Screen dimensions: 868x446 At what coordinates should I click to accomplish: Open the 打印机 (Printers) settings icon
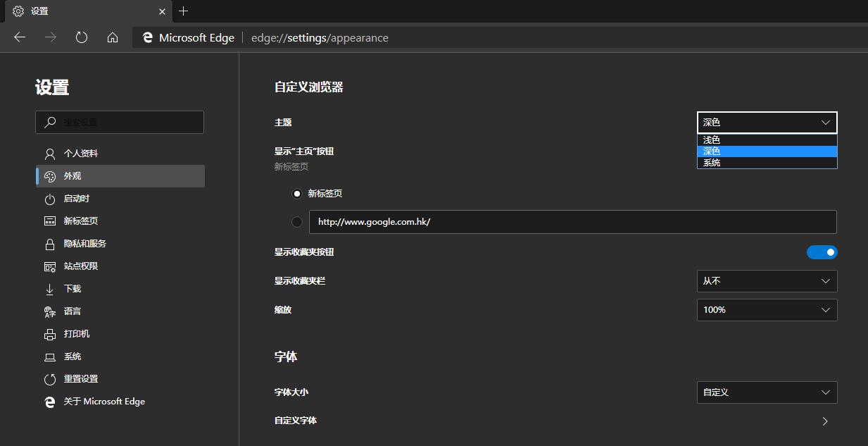[x=49, y=333]
